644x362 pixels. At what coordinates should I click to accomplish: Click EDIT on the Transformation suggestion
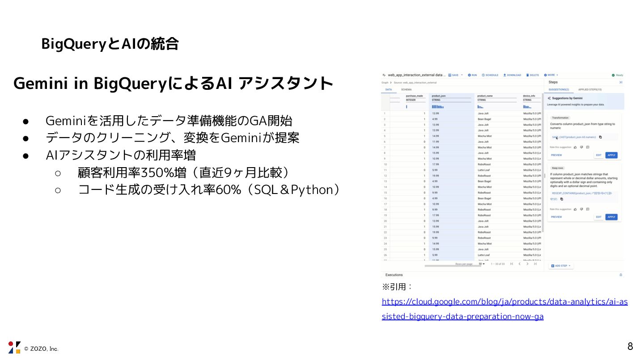coord(598,155)
